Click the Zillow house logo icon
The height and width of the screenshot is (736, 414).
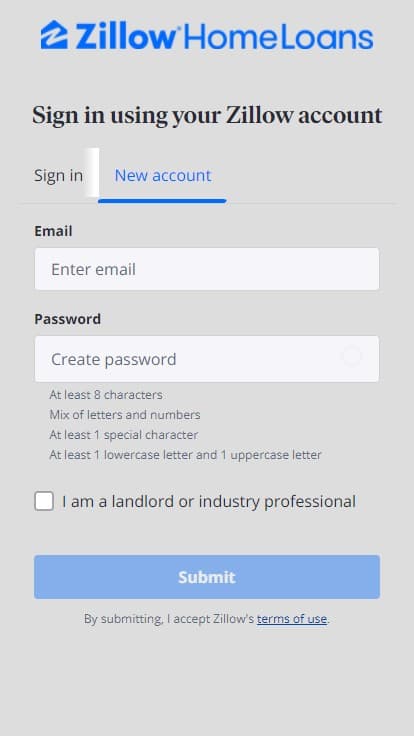pyautogui.click(x=54, y=35)
